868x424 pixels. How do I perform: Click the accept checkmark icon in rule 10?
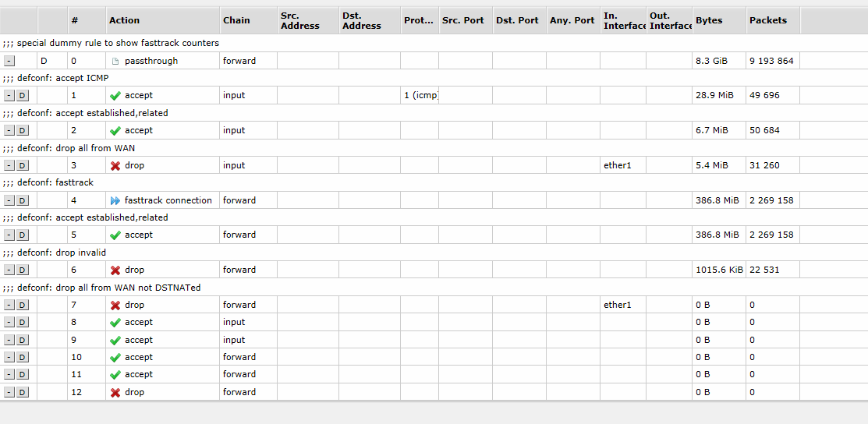tap(115, 357)
